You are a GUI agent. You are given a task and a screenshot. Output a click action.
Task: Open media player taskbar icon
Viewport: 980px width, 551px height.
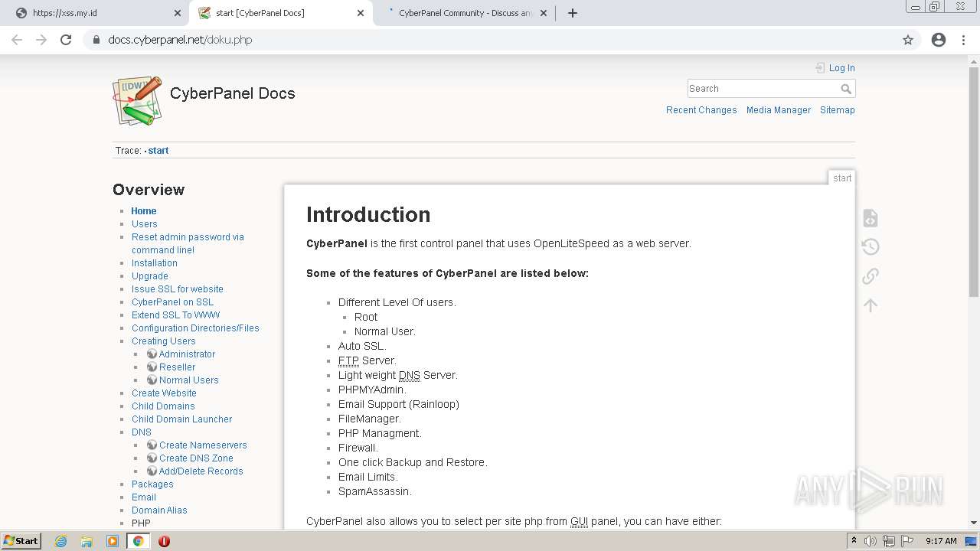point(113,541)
